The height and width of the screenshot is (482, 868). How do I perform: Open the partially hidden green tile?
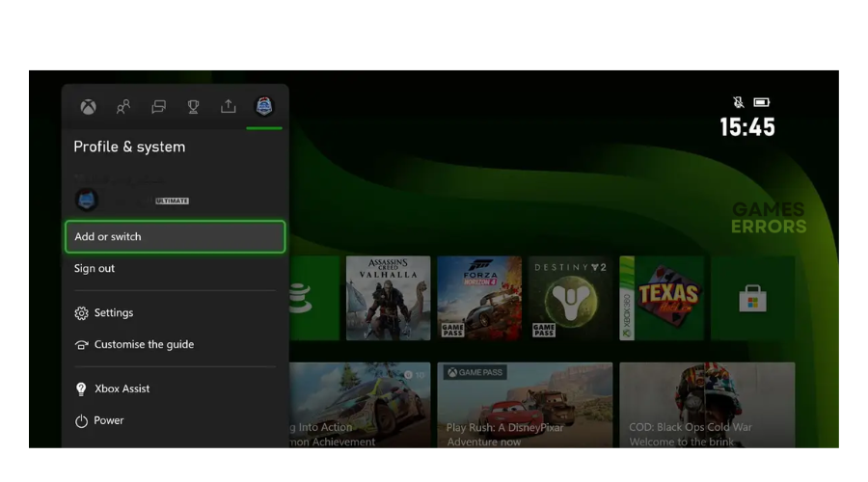313,298
